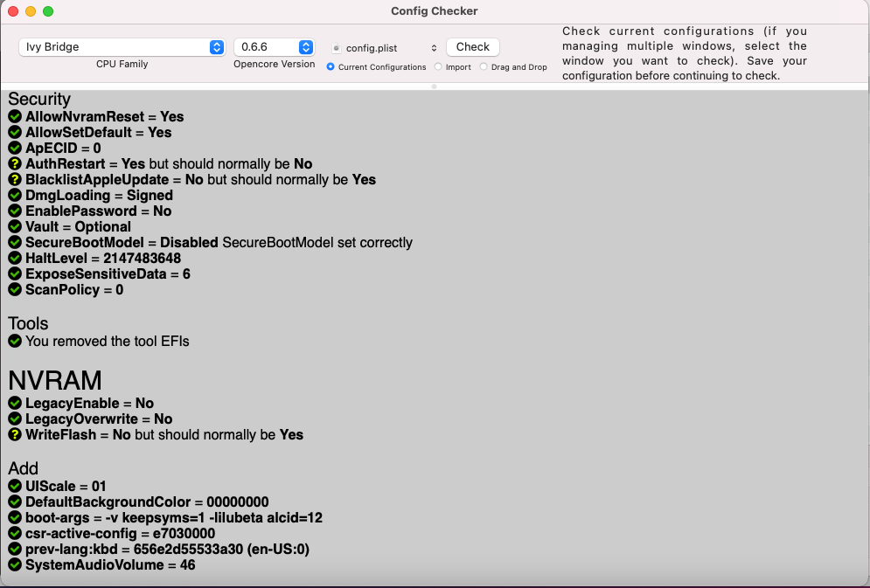This screenshot has height=588, width=870.
Task: Click the green check icon beside ScanPolicy
Action: pyautogui.click(x=15, y=289)
